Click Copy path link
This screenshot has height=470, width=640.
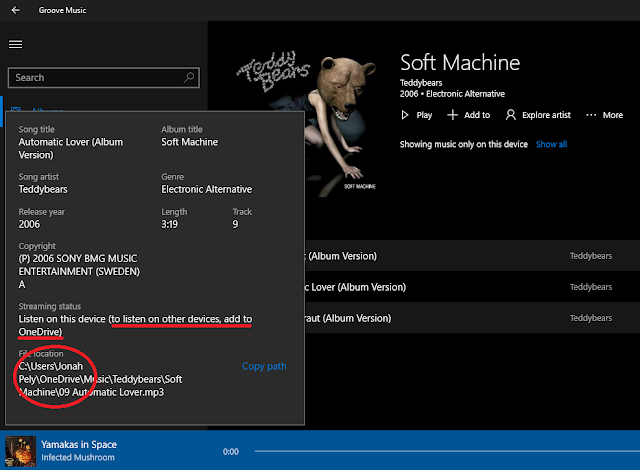point(264,366)
